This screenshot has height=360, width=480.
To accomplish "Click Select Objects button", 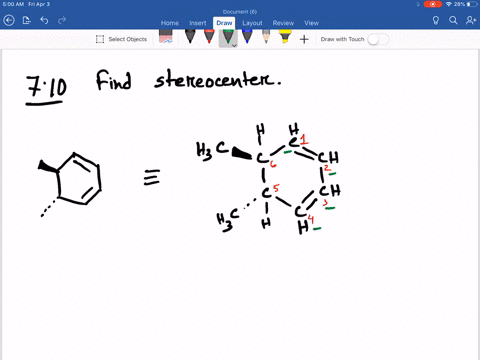I will click(121, 39).
